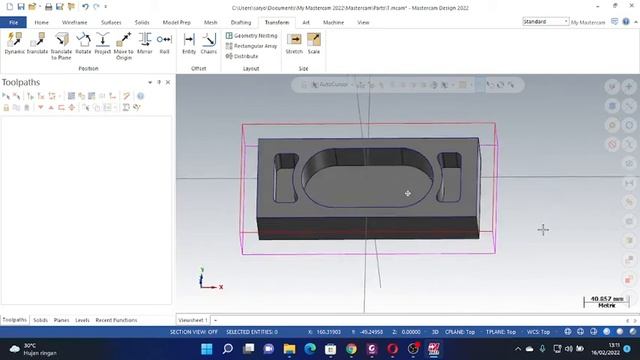Viewport: 640px width, 360px height.
Task: Switch to the Solids ribbon tab
Action: [x=142, y=22]
